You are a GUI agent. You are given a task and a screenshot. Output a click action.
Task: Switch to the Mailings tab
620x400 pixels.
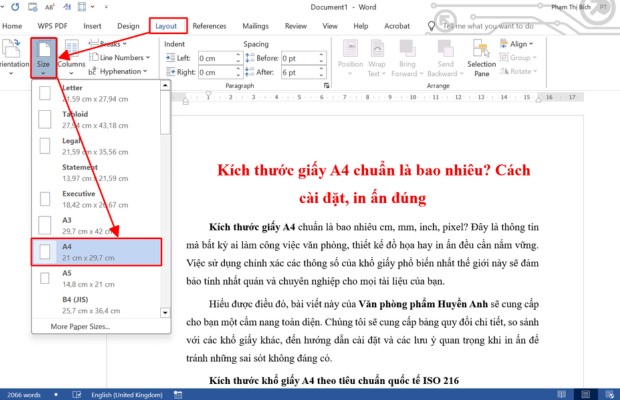[255, 26]
